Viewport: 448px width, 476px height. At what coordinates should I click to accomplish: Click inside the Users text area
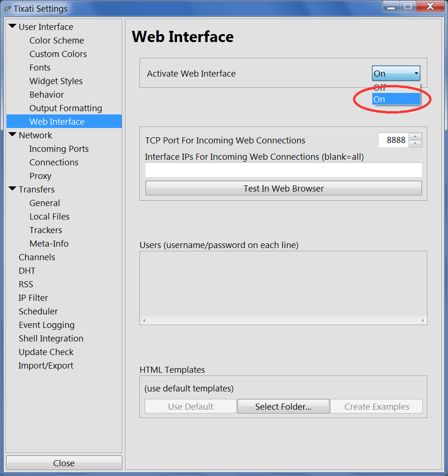tap(283, 284)
